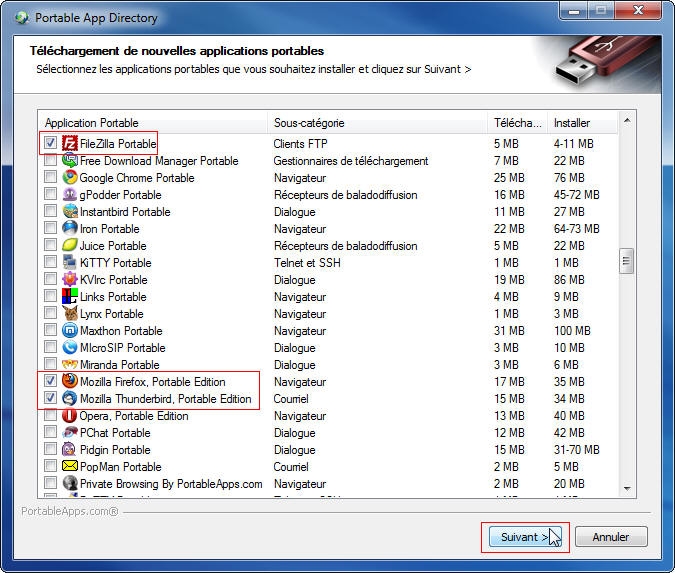Sort by Télécha... column header

517,123
